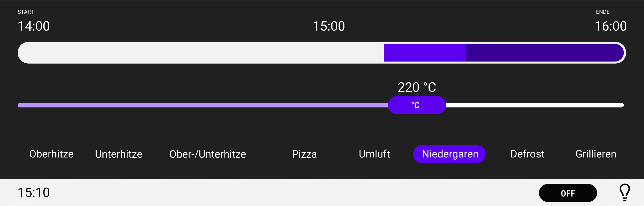Click the empty light part of timeline bar
Image resolution: width=644 pixels, height=206 pixels.
pyautogui.click(x=200, y=53)
